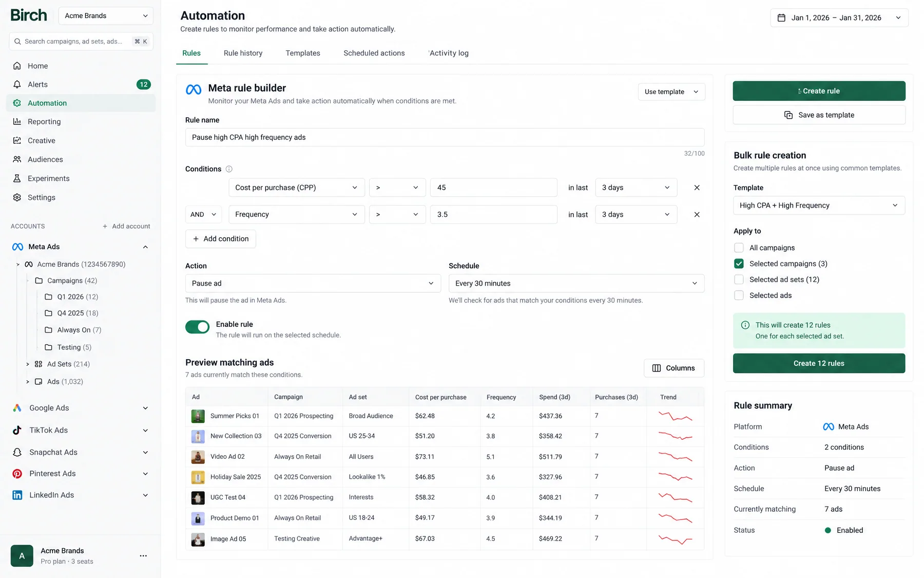This screenshot has width=924, height=578.
Task: Click the Snapchat Ads ghost icon
Action: tap(17, 452)
